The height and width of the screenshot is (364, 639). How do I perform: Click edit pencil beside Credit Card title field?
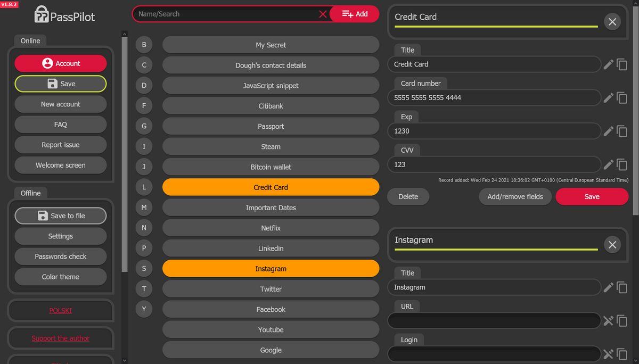[608, 64]
